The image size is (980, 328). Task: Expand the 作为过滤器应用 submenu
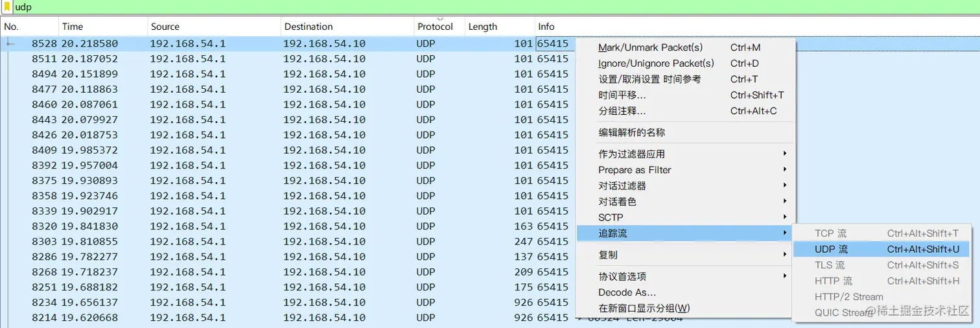click(x=685, y=154)
